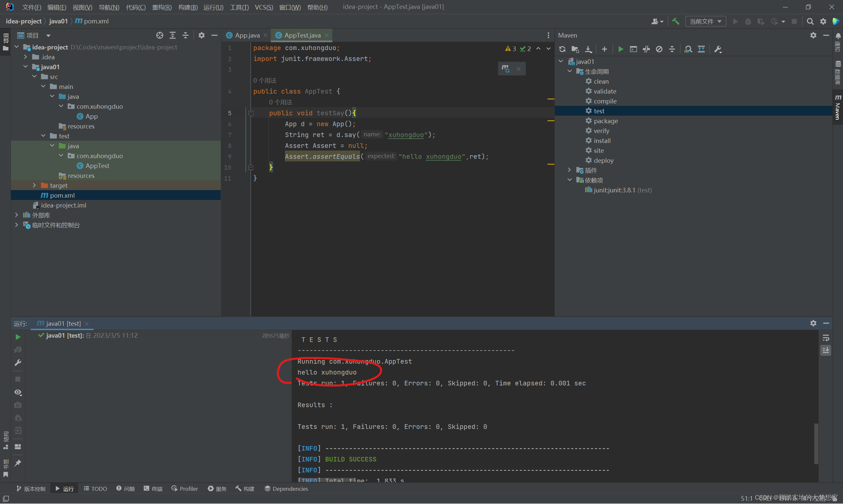
Task: Open Maven panel options gear
Action: (x=813, y=35)
